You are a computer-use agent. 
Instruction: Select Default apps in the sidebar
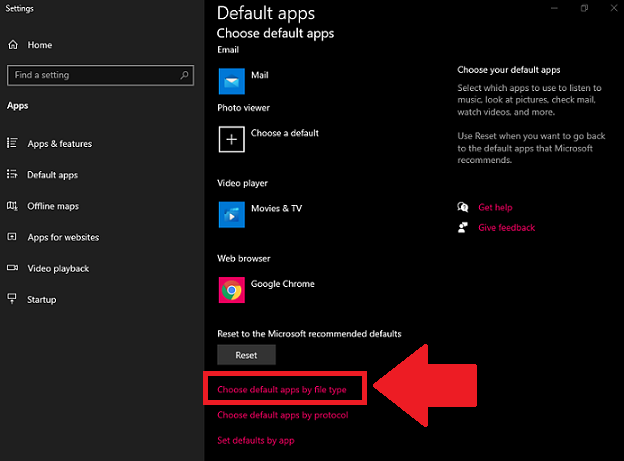tap(52, 175)
